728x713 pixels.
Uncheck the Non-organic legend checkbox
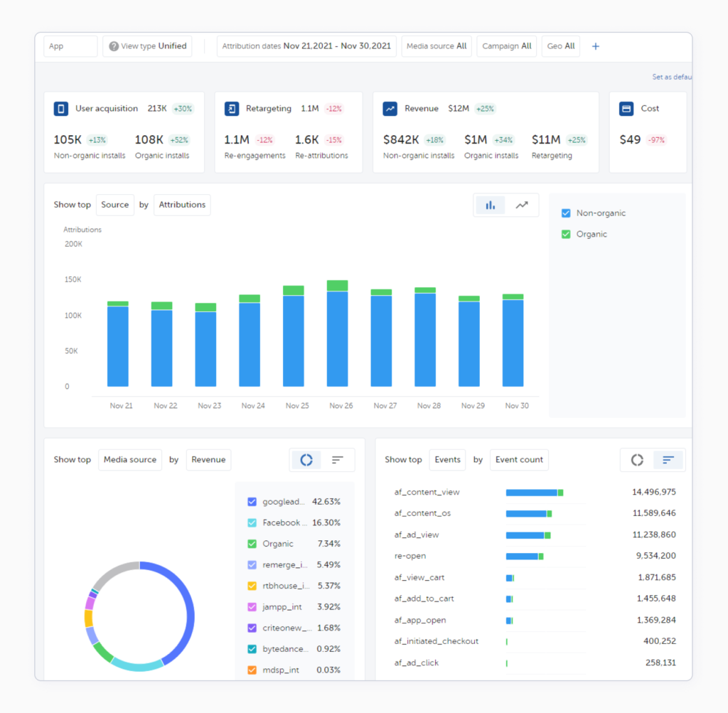(566, 213)
